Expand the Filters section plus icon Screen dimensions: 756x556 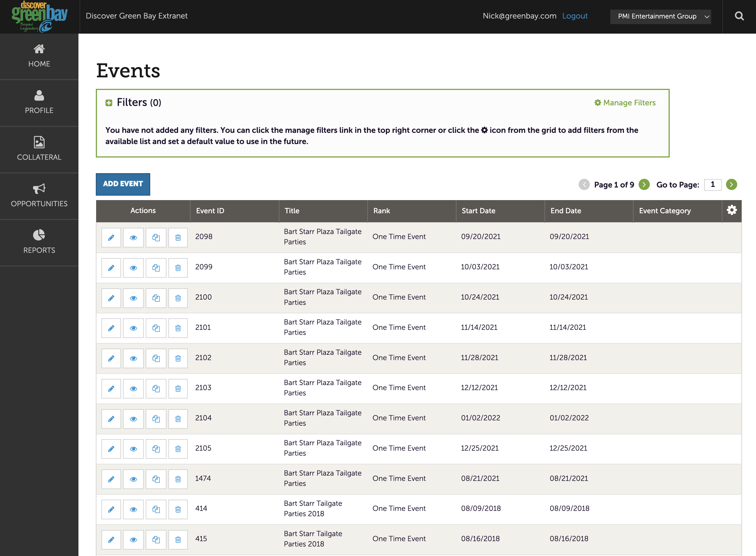[109, 103]
